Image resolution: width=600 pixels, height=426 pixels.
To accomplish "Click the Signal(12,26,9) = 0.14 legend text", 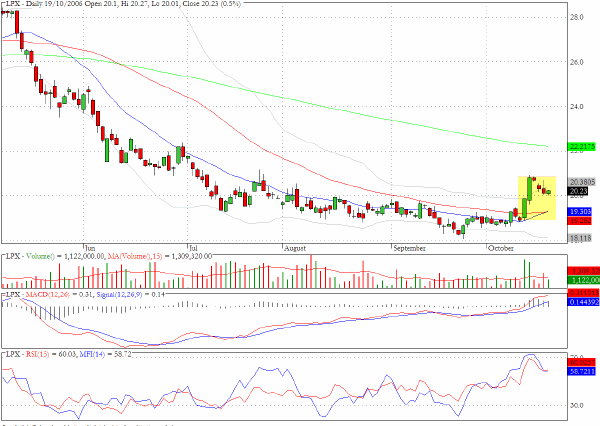I will tap(131, 294).
